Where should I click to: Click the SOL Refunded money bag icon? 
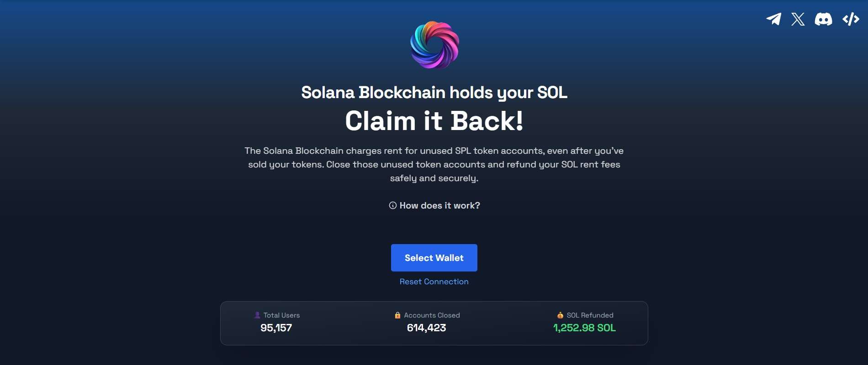(560, 315)
